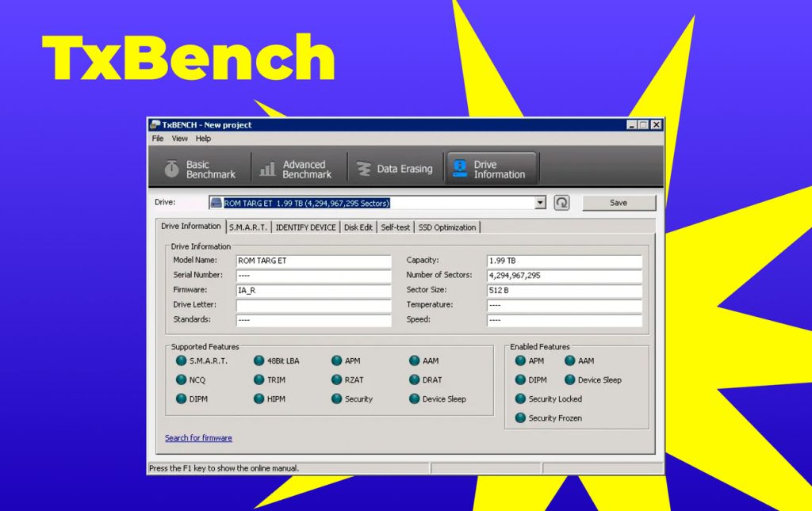Click the enabled DIPM indicator light
Screen dimensions: 812x511
click(520, 379)
